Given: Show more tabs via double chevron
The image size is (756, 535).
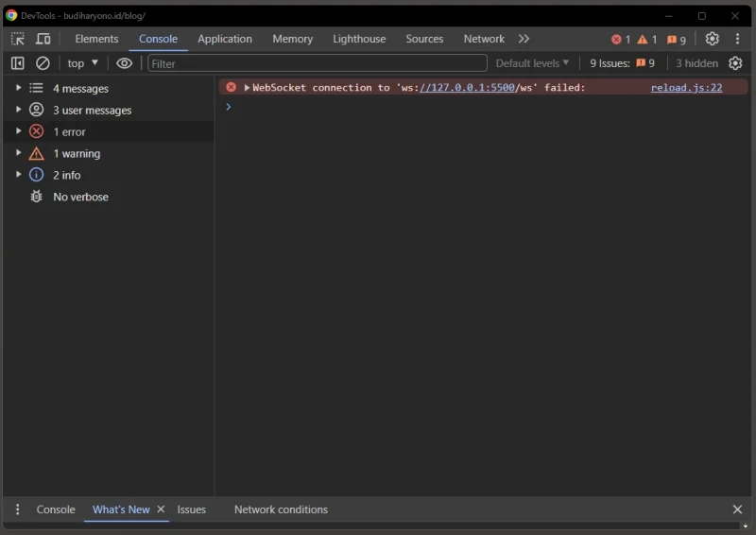Looking at the screenshot, I should coord(524,39).
